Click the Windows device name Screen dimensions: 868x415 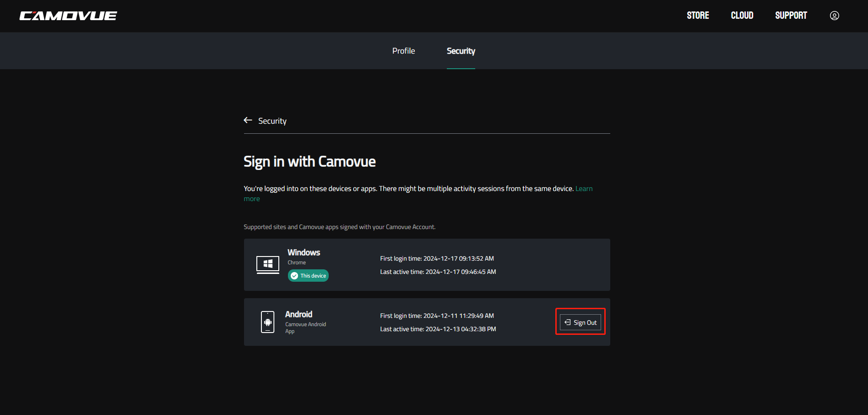(x=304, y=252)
